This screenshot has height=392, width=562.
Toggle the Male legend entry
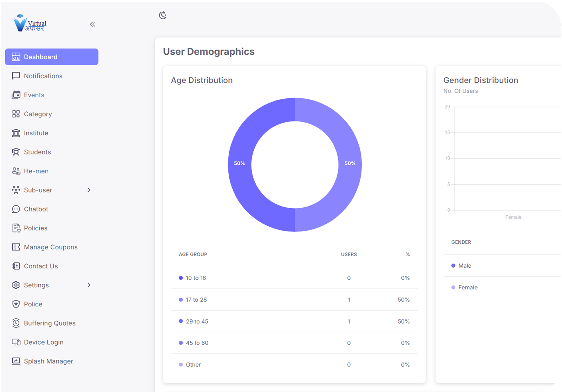pos(464,266)
